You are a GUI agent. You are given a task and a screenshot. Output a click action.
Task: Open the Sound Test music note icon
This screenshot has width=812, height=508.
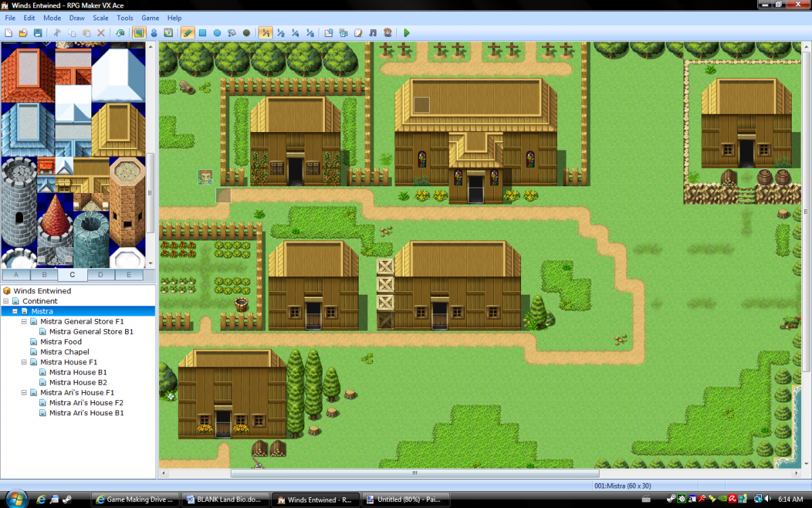tap(373, 33)
